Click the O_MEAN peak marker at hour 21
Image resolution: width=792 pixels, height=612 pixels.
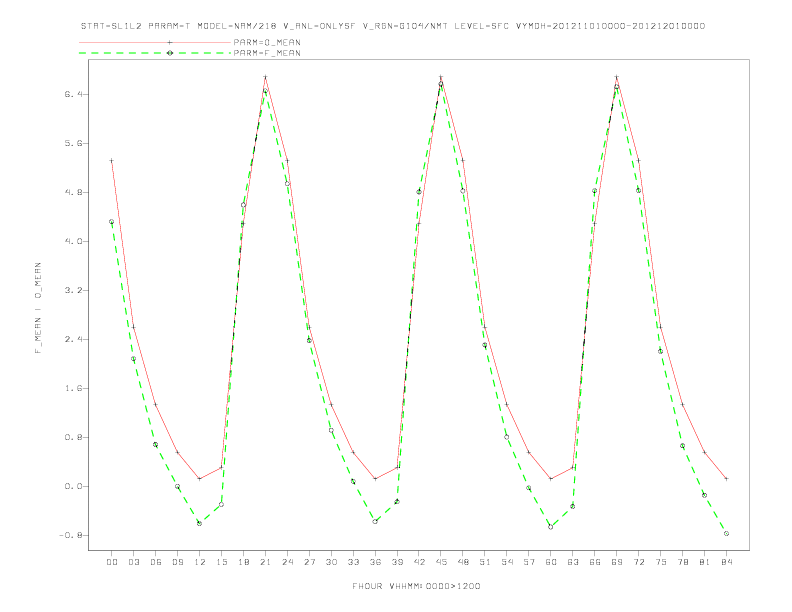pos(265,77)
